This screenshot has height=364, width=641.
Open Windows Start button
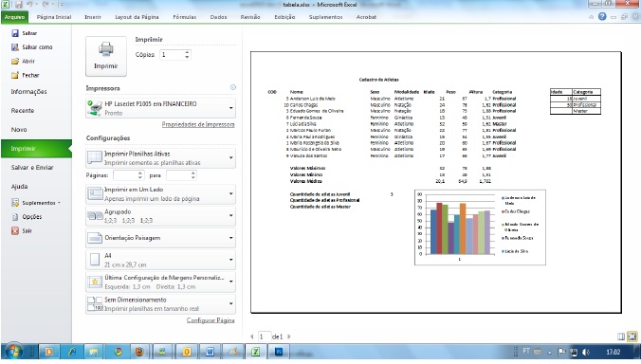[x=13, y=352]
